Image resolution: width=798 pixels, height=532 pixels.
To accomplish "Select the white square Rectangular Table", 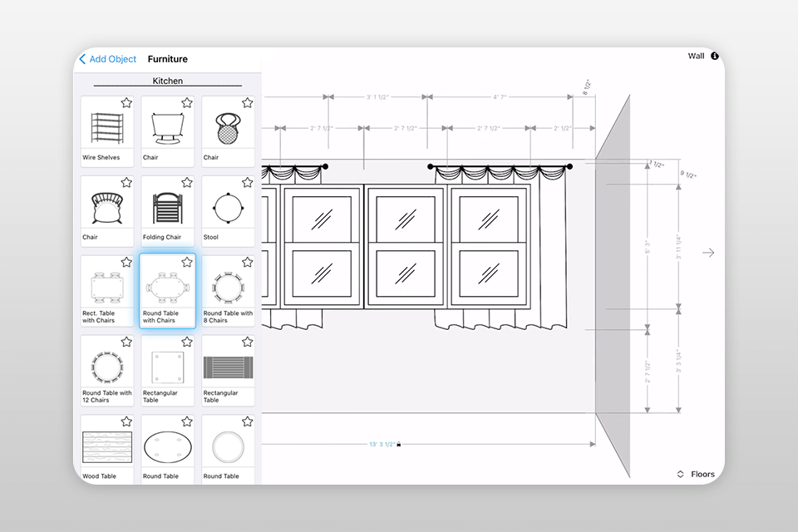I will [x=167, y=371].
